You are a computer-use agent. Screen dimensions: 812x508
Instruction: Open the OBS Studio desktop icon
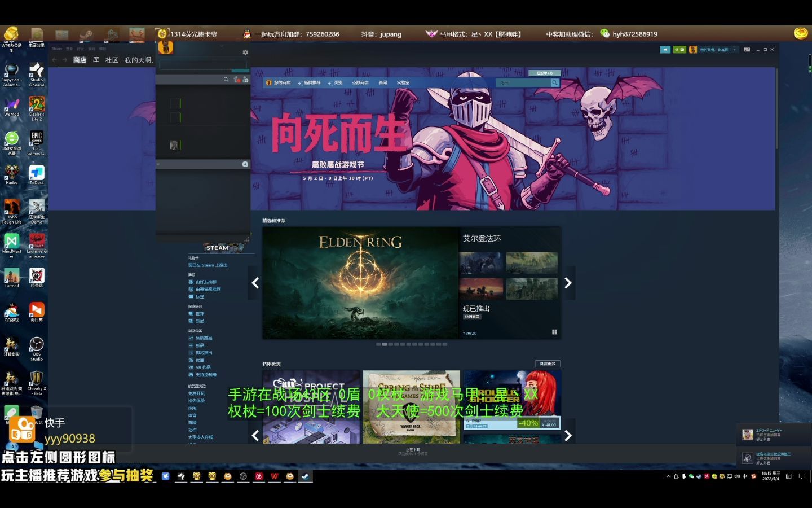click(37, 349)
